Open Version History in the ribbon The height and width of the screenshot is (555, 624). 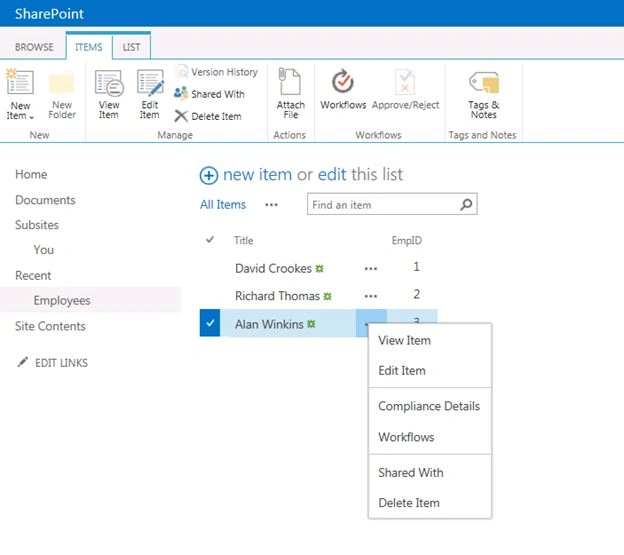217,72
